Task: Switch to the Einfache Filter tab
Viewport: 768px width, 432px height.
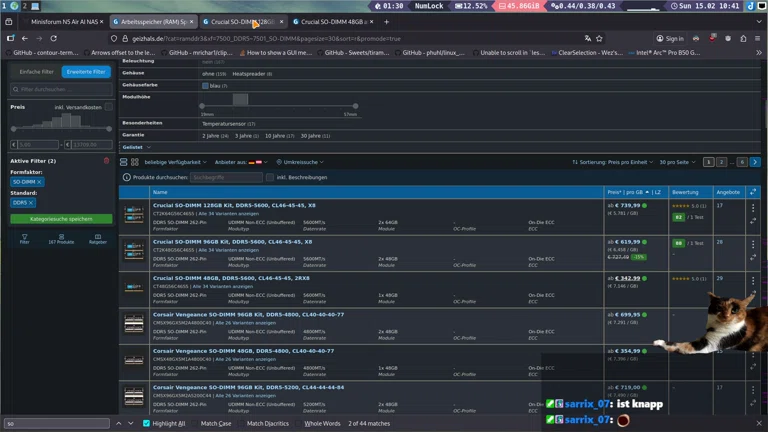Action: pos(37,72)
